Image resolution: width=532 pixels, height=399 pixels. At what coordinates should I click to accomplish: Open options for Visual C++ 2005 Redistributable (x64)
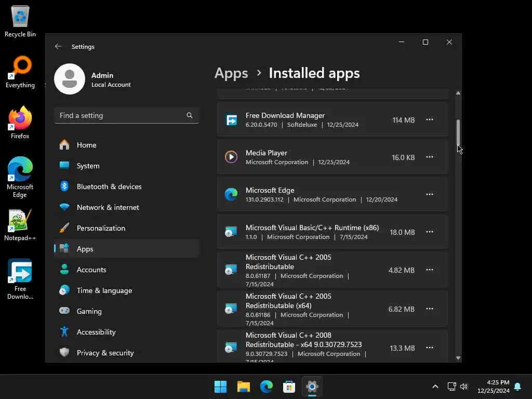point(430,309)
